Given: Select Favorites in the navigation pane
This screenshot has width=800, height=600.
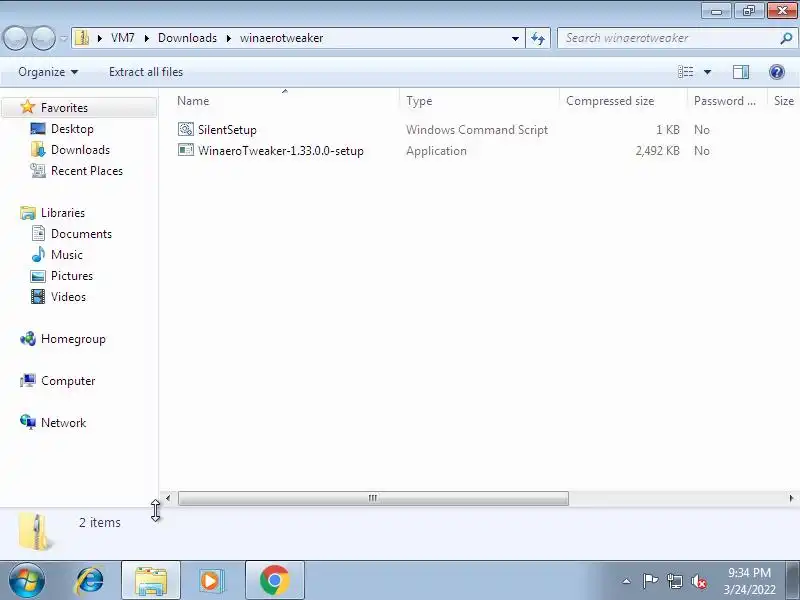Looking at the screenshot, I should [x=64, y=108].
